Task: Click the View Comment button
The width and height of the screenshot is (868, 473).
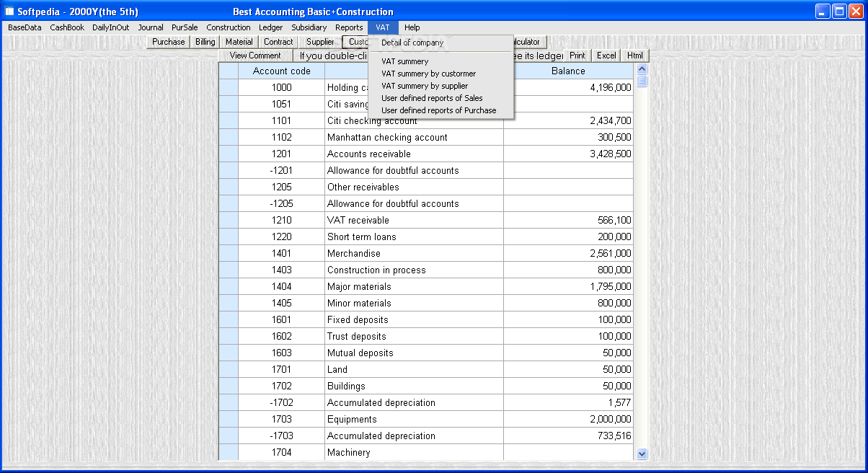Action: [255, 56]
